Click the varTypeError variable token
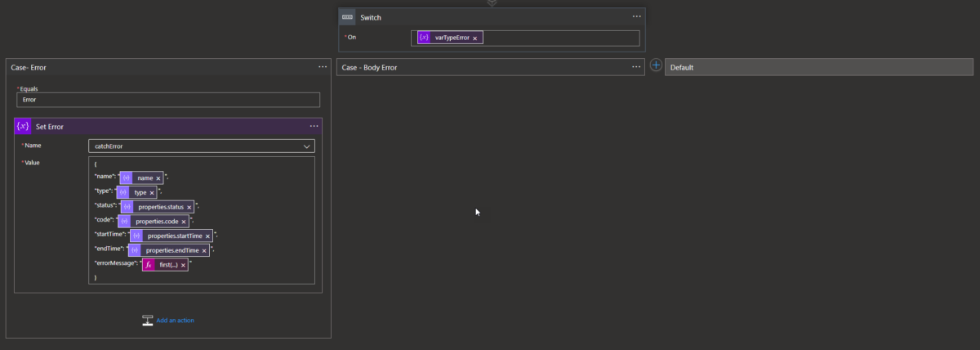 click(452, 38)
